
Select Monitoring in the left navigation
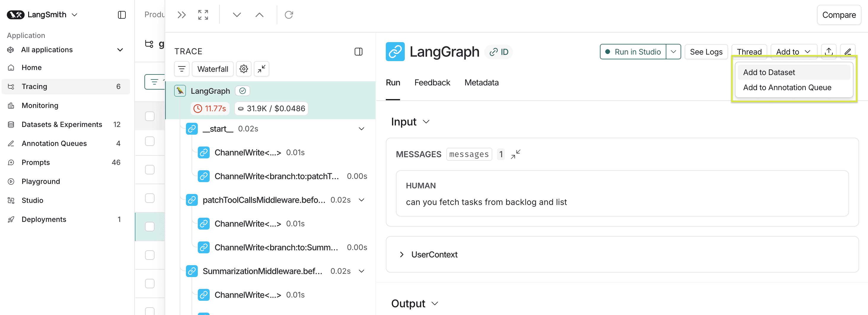pos(40,105)
